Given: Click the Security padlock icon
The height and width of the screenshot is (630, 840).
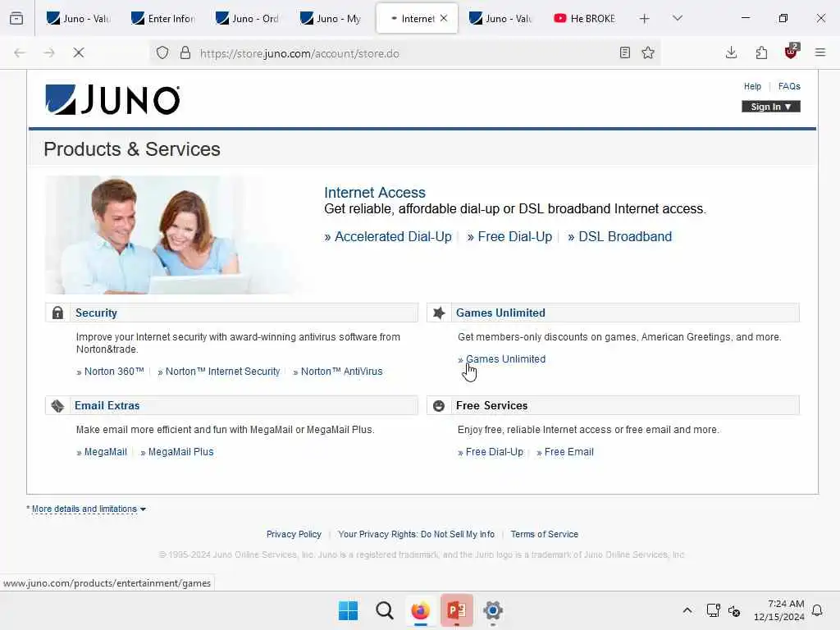Looking at the screenshot, I should tap(58, 313).
